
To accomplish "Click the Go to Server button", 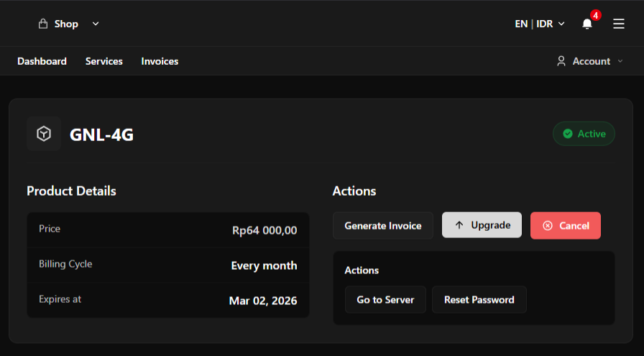I will [385, 300].
